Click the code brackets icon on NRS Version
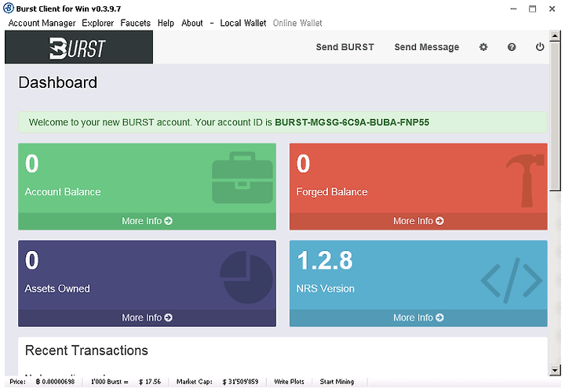 coord(512,281)
